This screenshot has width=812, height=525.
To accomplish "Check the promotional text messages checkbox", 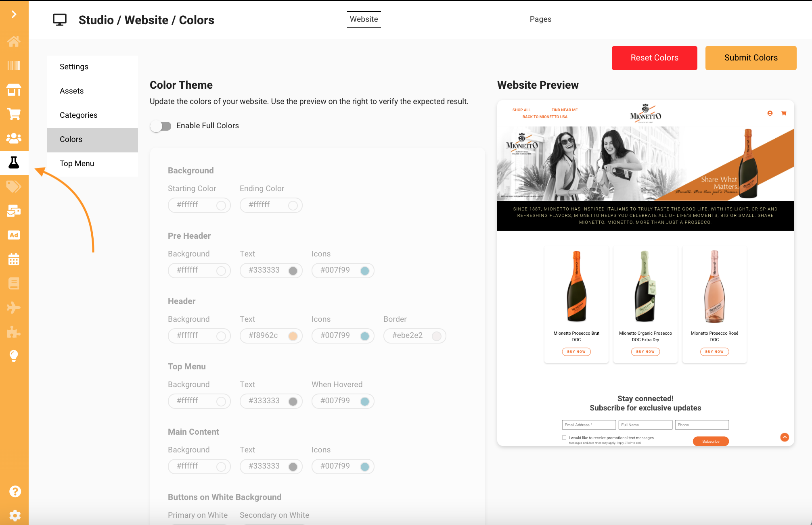I will (564, 437).
